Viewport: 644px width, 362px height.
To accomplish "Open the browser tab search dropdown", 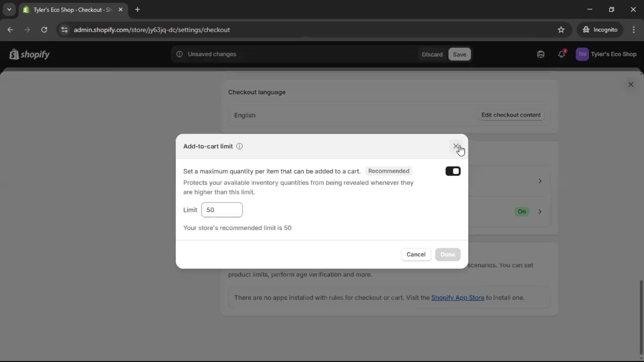I will [x=9, y=9].
